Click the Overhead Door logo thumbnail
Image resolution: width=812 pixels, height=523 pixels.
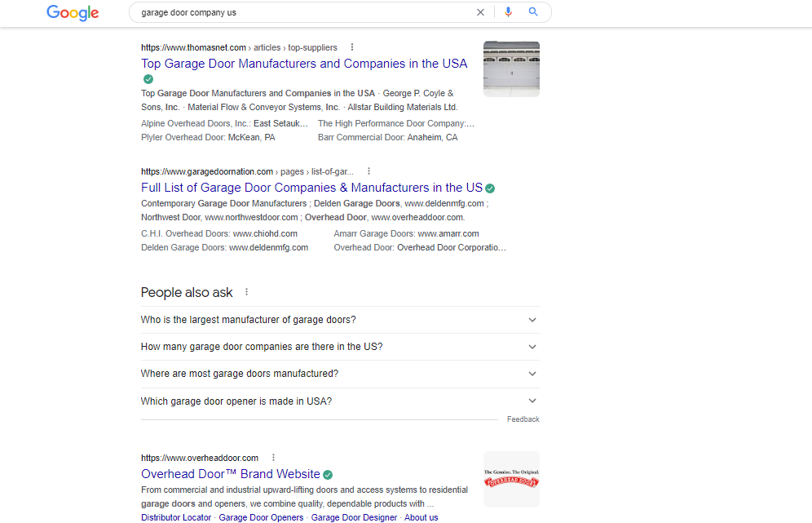(511, 479)
